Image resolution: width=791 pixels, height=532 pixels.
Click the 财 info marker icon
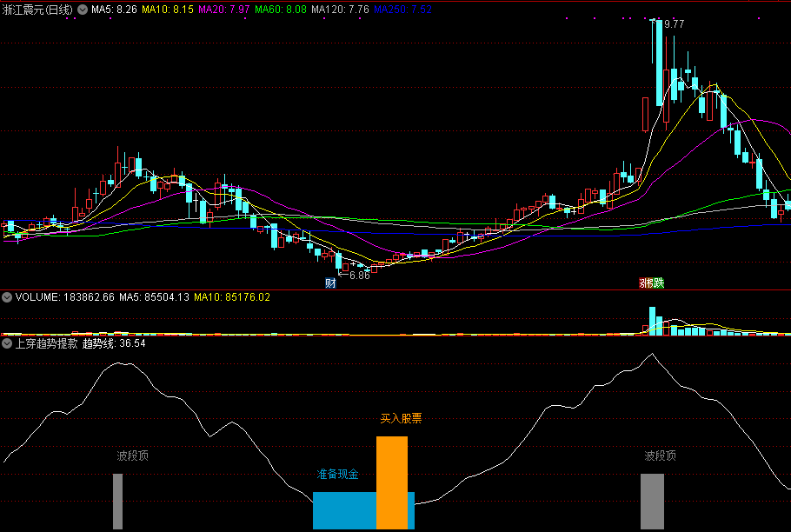(330, 283)
